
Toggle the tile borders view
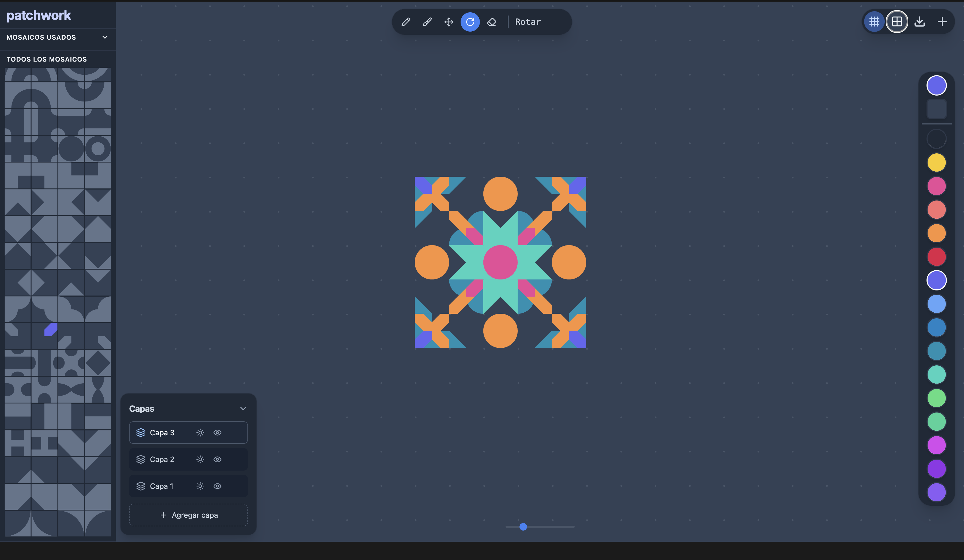(x=897, y=21)
